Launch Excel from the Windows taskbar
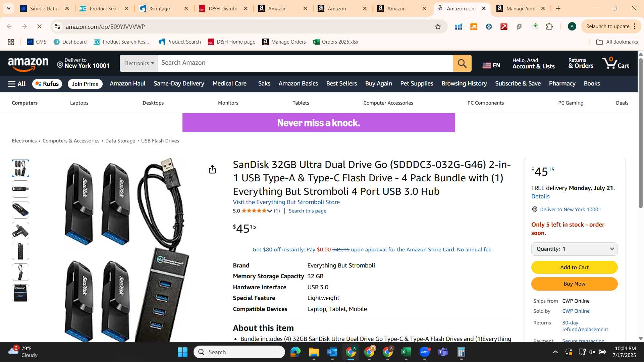This screenshot has width=644, height=362. tap(406, 352)
